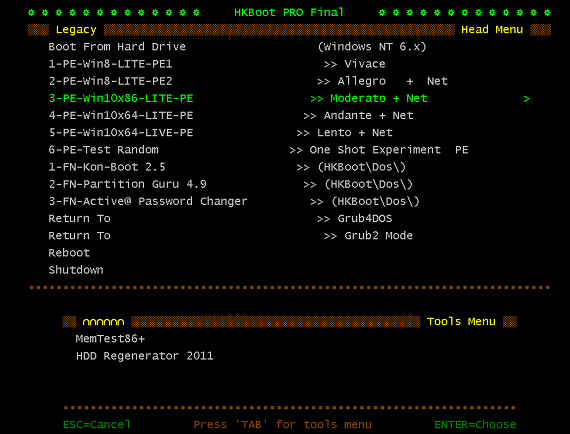
Task: Click the Lento + Net description
Action: [x=354, y=133]
